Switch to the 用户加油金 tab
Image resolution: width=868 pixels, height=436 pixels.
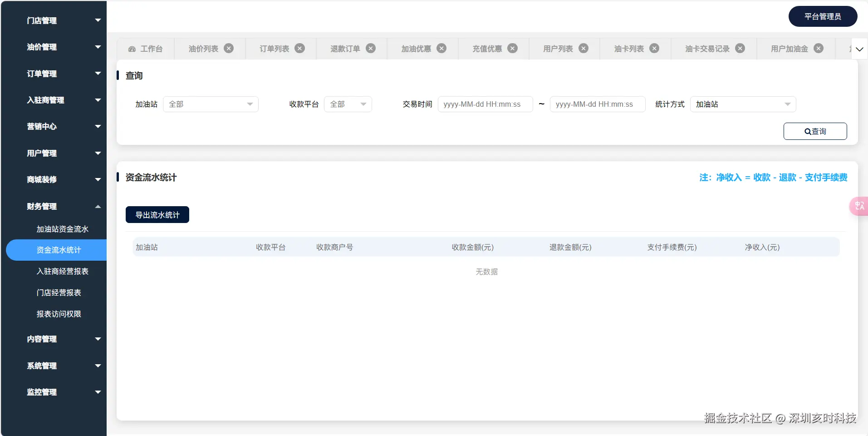[790, 49]
